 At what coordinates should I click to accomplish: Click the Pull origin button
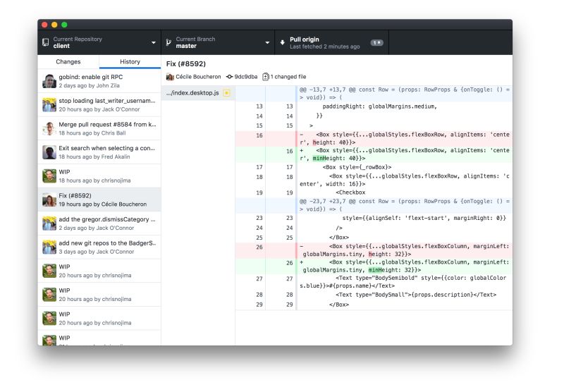tap(331, 42)
